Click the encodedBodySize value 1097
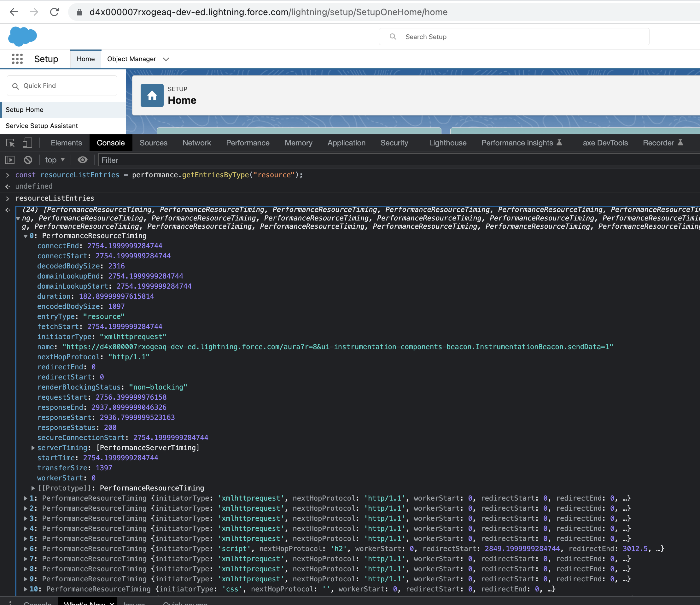The image size is (700, 605). [x=117, y=307]
